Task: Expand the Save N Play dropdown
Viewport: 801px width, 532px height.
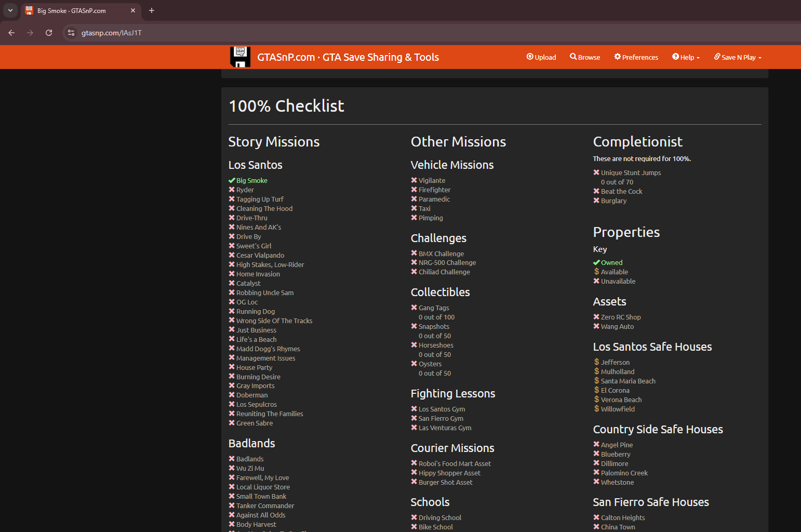Action: tap(738, 57)
